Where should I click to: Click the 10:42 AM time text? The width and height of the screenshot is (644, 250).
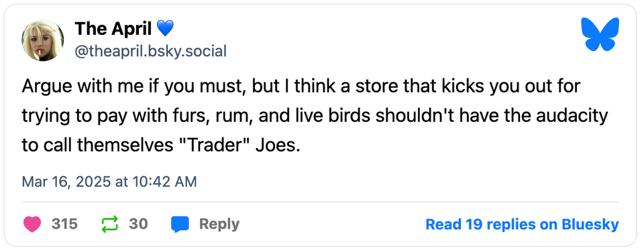[x=165, y=182]
